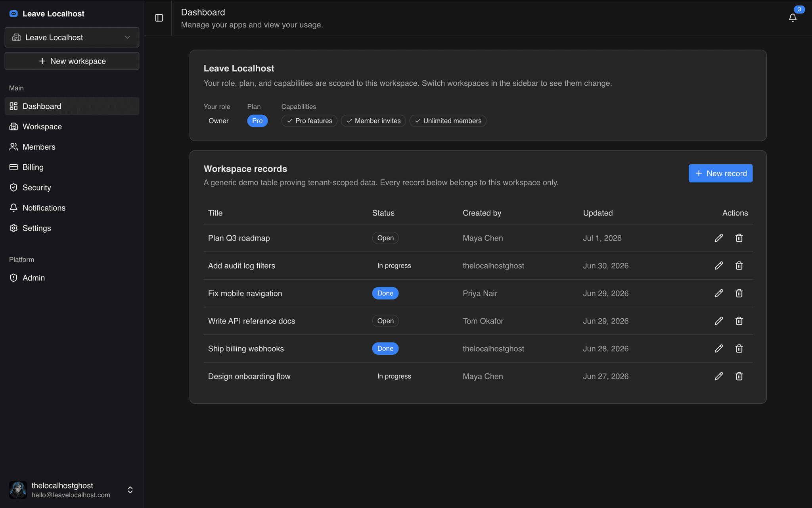Open the thelocalhostghost account menu chevron

point(130,490)
